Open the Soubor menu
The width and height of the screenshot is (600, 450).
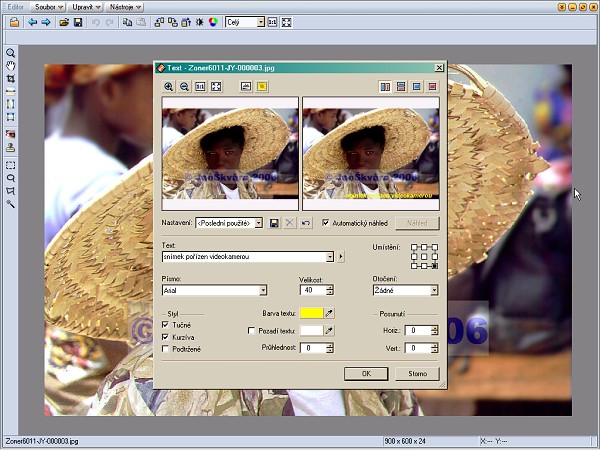[x=43, y=7]
